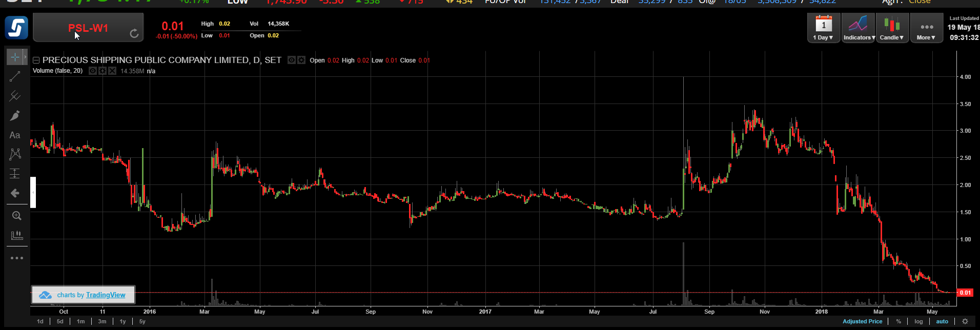Click the Vol 14,358K value

coord(278,24)
